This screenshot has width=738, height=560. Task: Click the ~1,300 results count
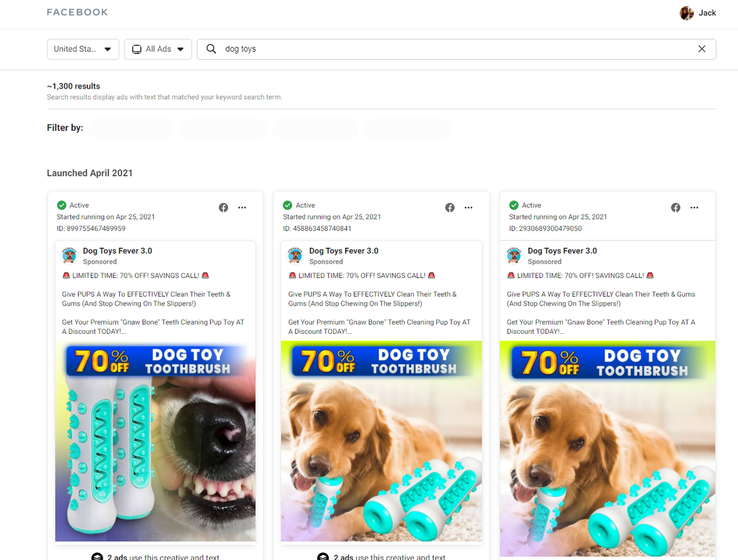(73, 86)
